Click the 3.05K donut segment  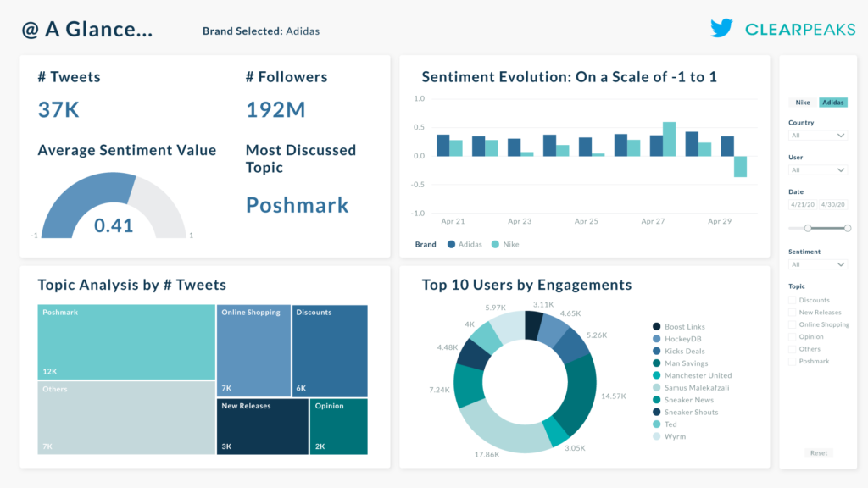click(x=556, y=433)
